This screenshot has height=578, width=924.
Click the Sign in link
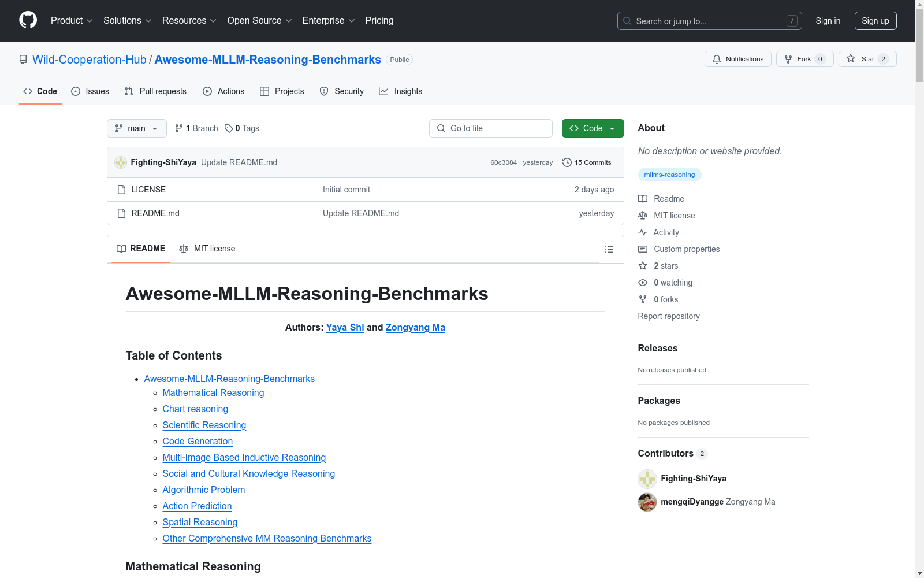[828, 21]
